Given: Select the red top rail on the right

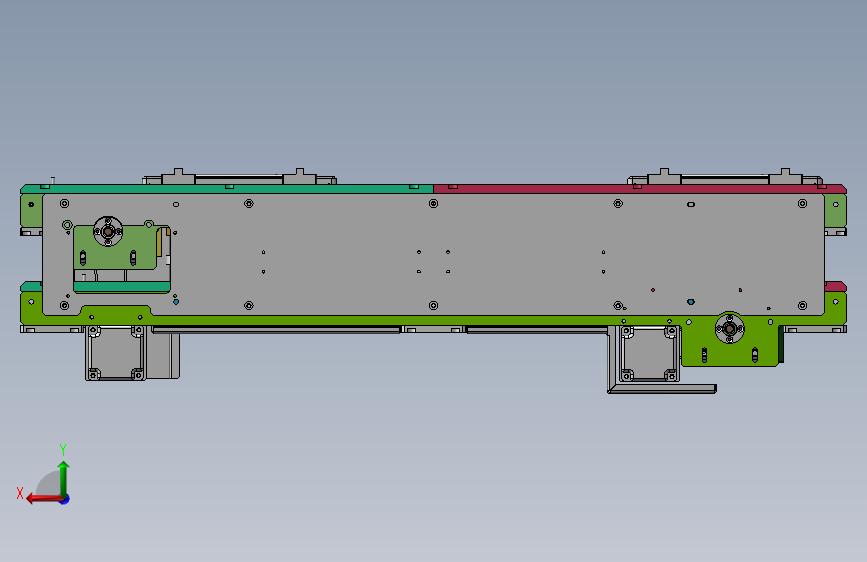Looking at the screenshot, I should click(x=640, y=189).
